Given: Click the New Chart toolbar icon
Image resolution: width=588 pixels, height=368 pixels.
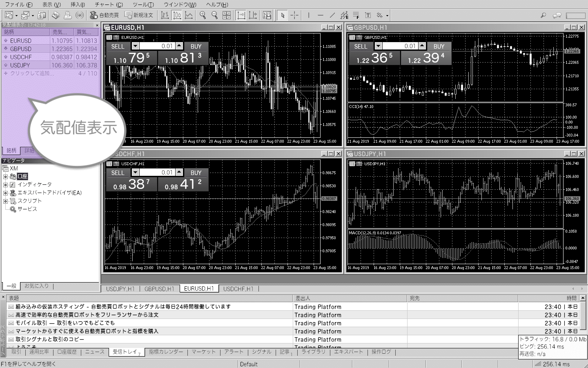Looking at the screenshot, I should [x=9, y=15].
